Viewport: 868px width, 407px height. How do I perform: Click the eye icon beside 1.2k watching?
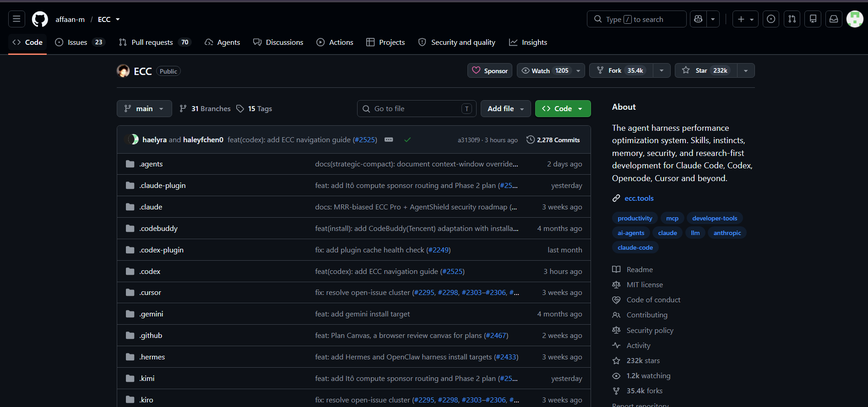tap(616, 375)
